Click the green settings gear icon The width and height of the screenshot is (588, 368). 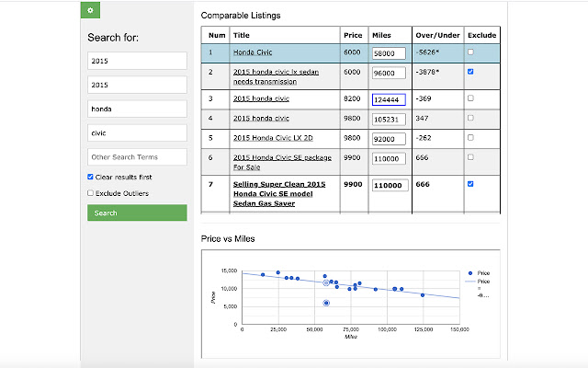tap(89, 10)
